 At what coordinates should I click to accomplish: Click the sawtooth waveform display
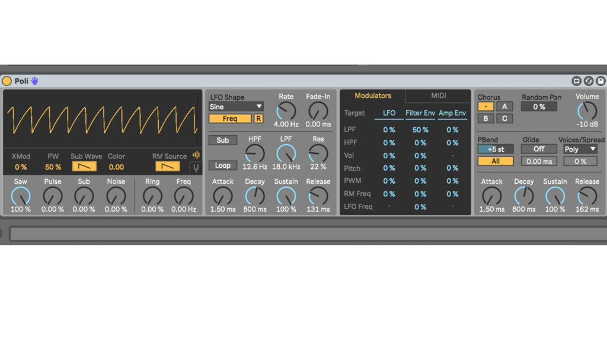(103, 119)
